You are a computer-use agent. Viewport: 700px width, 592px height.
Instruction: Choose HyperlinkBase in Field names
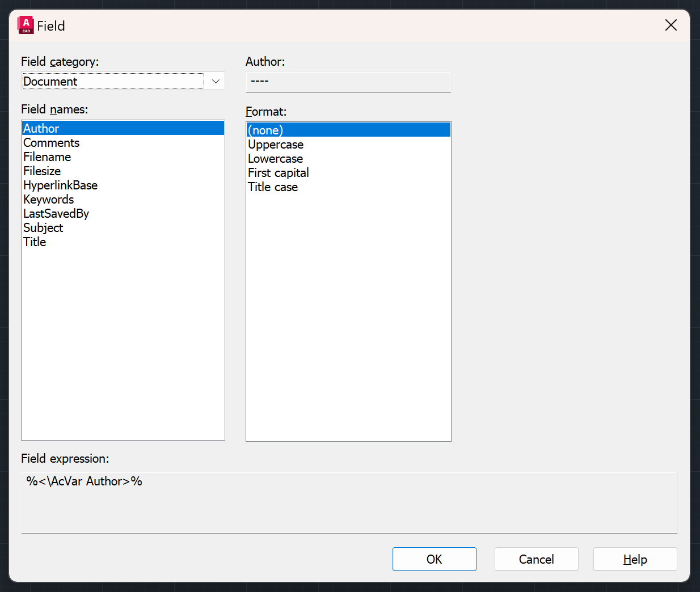(60, 185)
